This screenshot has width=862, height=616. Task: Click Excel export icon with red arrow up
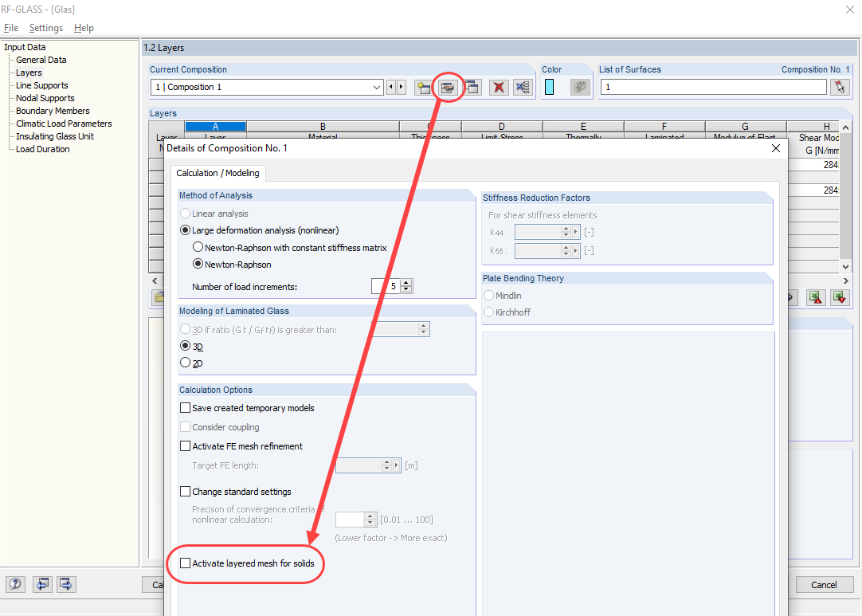point(816,297)
